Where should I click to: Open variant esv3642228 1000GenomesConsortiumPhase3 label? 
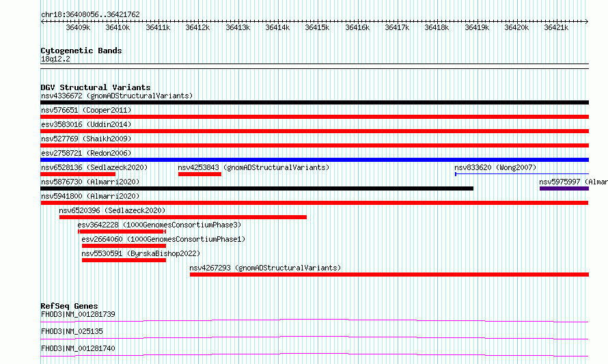click(x=159, y=225)
